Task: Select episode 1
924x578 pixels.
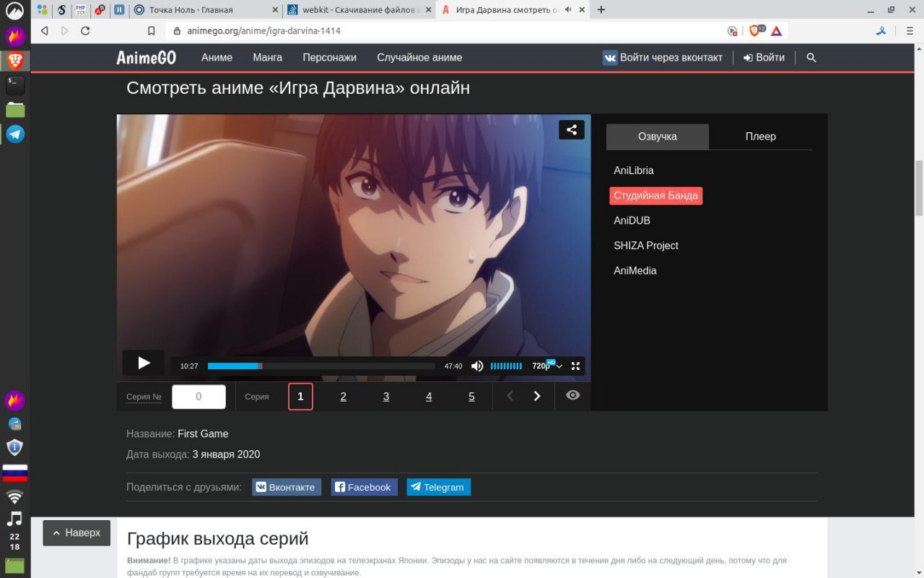Action: click(x=300, y=397)
